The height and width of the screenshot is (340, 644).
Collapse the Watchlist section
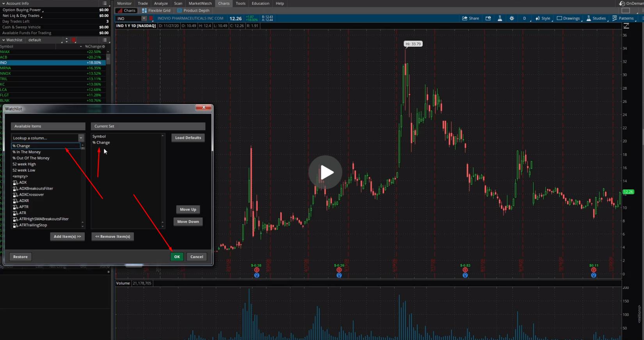pyautogui.click(x=4, y=40)
